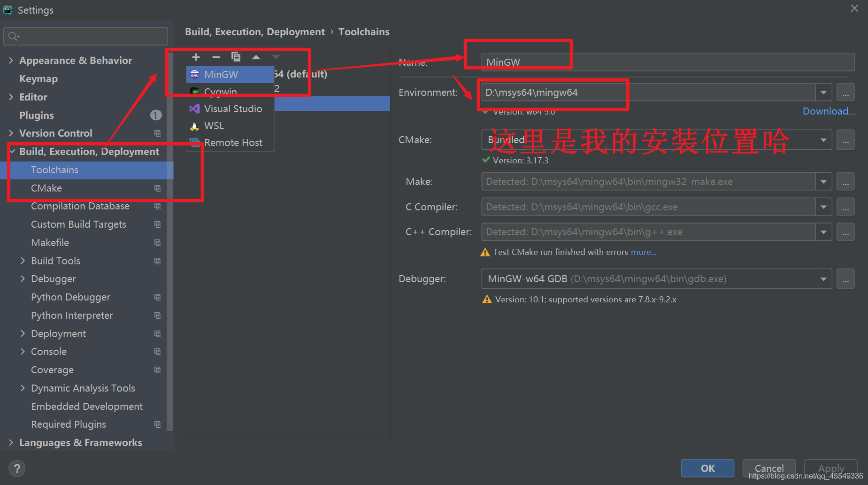Viewport: 868px width, 485px height.
Task: Open the Debugger selection dropdown
Action: [823, 279]
